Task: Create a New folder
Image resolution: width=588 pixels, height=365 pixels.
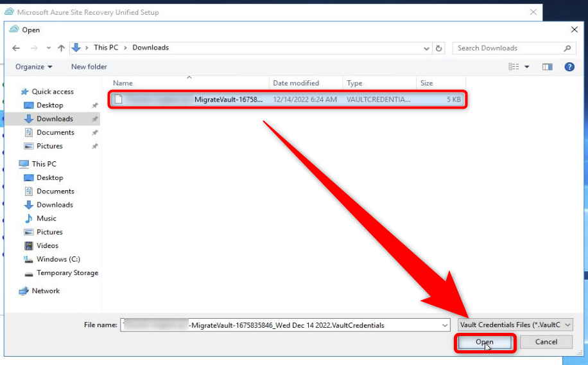Action: [89, 67]
